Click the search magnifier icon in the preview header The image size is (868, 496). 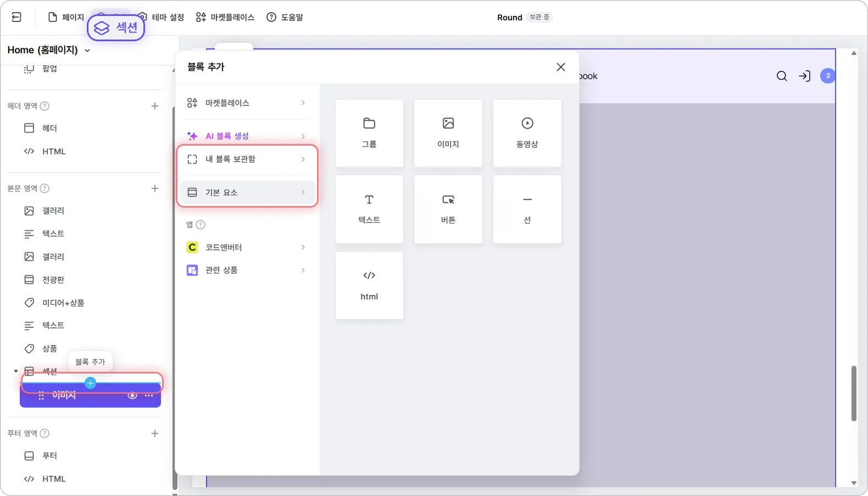click(x=782, y=76)
